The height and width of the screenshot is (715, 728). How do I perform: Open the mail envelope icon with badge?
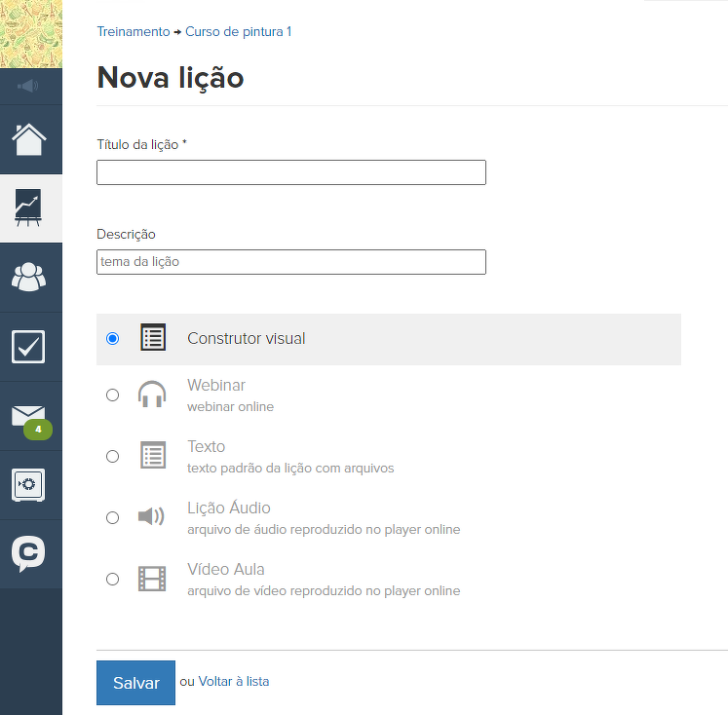29,417
